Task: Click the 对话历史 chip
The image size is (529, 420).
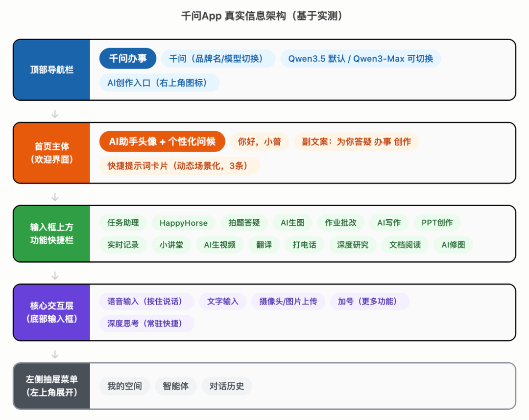Action: pos(227,386)
